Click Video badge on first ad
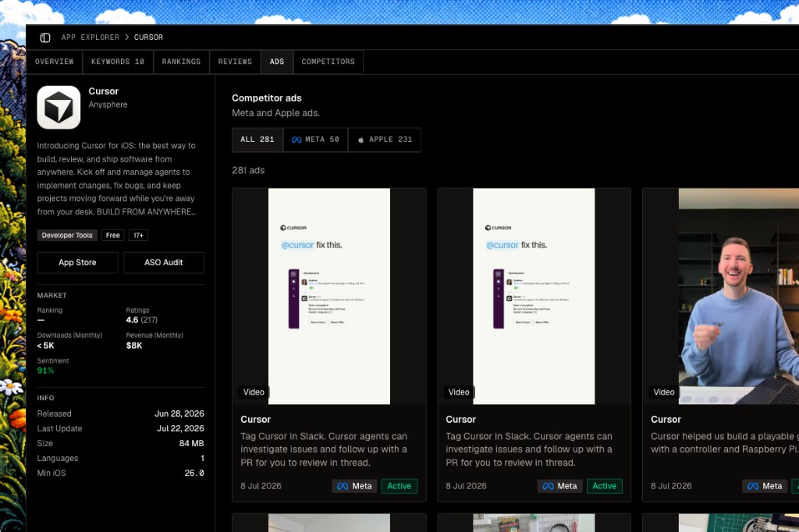This screenshot has width=799, height=532. pos(254,392)
